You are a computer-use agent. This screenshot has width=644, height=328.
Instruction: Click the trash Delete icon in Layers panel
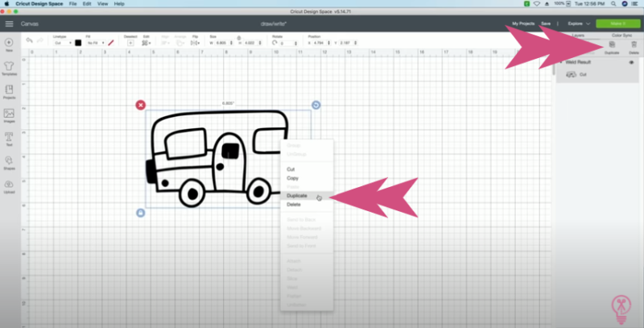(x=634, y=45)
